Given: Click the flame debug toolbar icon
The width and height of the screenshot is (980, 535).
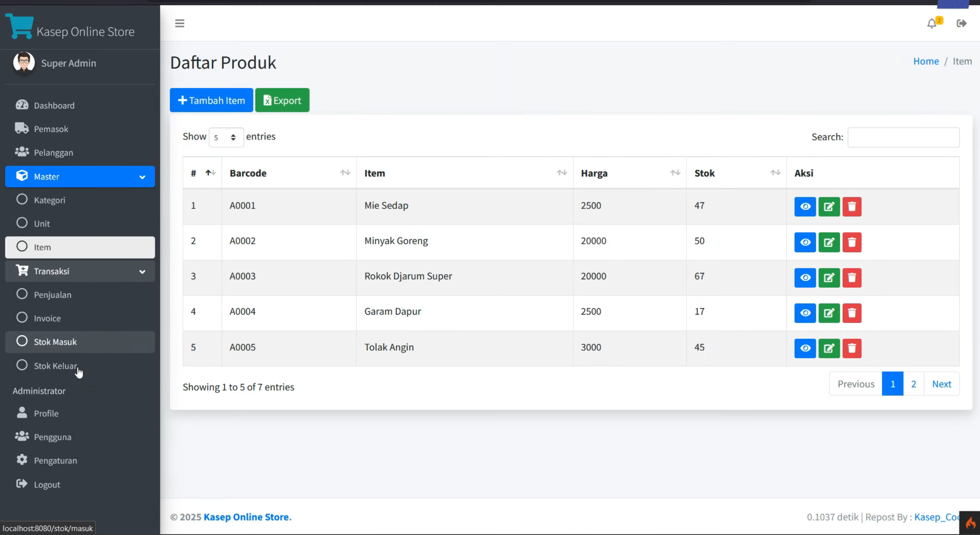Looking at the screenshot, I should pos(970,523).
